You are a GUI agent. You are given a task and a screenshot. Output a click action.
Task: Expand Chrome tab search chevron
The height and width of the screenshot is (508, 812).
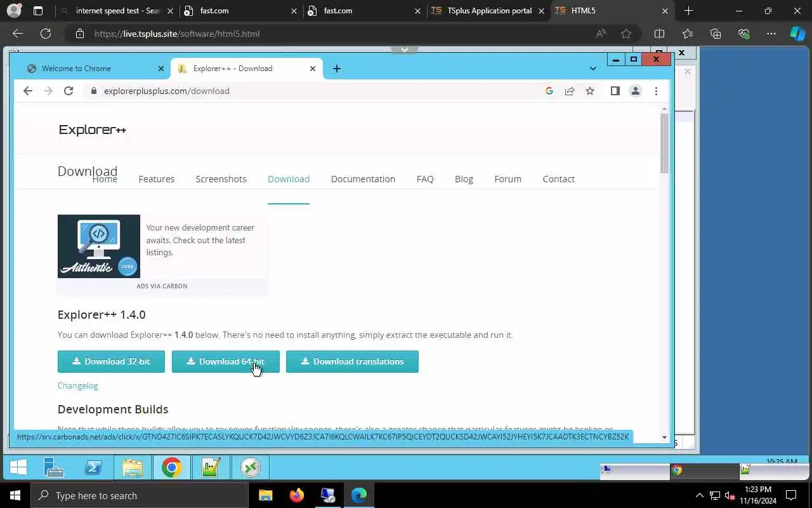tap(593, 69)
